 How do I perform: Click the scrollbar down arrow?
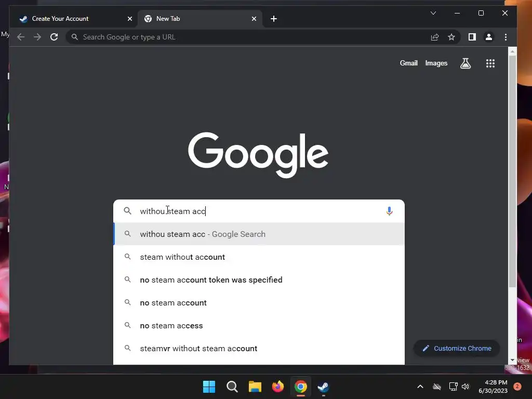[x=512, y=360]
